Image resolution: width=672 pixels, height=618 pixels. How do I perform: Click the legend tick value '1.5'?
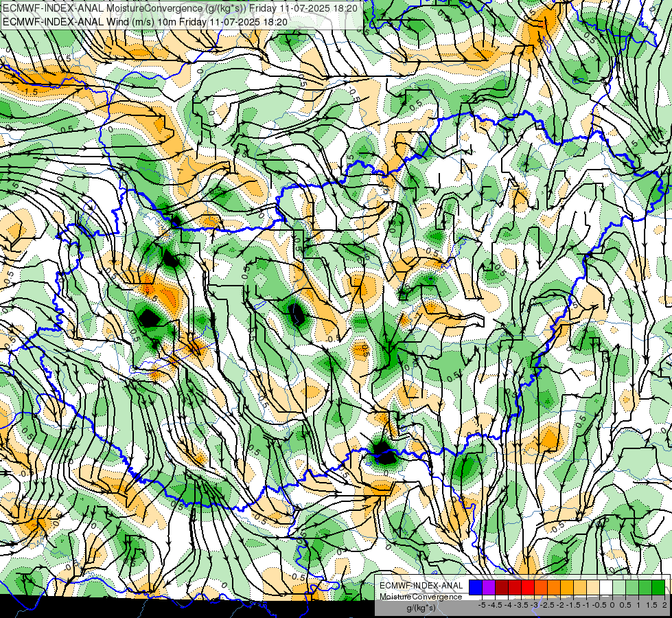click(651, 605)
